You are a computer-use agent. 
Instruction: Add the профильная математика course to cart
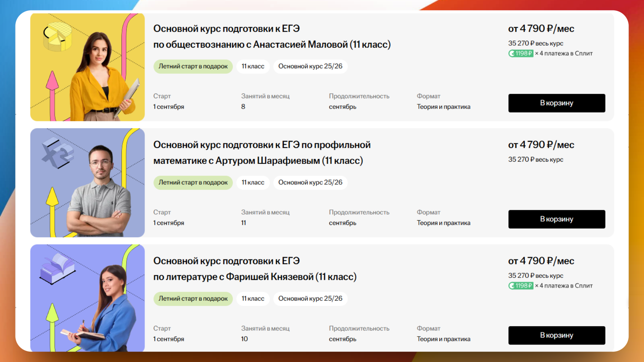point(556,219)
